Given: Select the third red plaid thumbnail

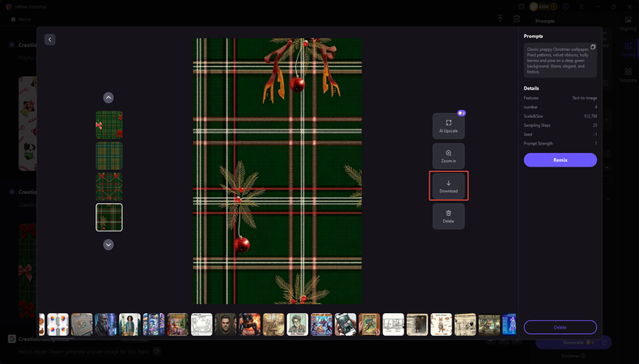Looking at the screenshot, I should 109,187.
